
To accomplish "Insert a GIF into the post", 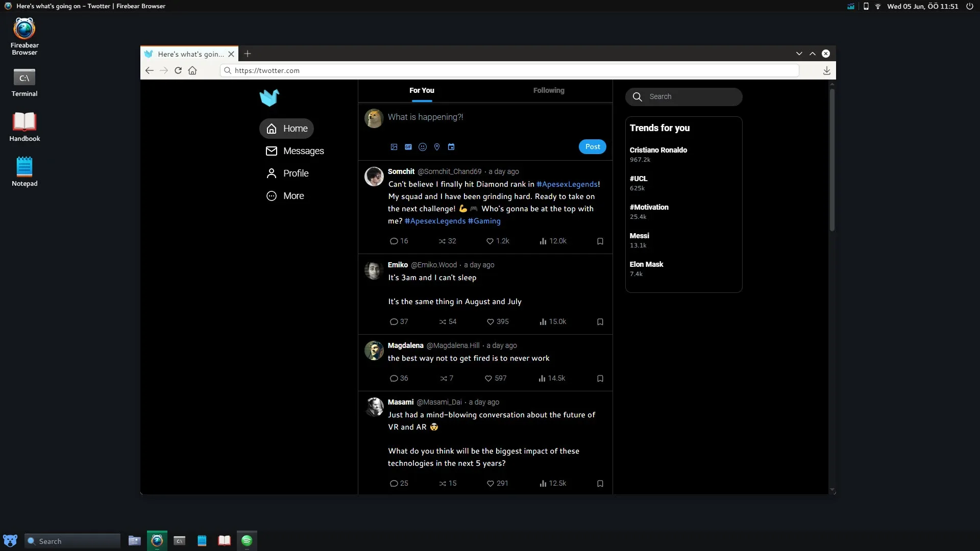I will point(408,147).
